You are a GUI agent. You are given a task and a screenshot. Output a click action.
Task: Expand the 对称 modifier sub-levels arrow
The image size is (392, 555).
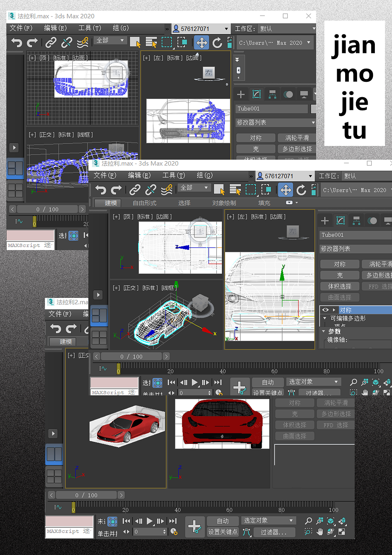pyautogui.click(x=334, y=310)
